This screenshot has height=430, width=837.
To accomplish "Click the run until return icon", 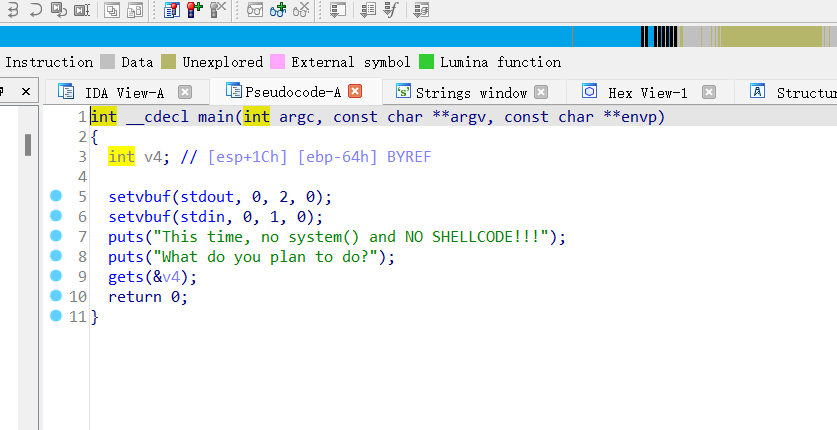I will (59, 10).
